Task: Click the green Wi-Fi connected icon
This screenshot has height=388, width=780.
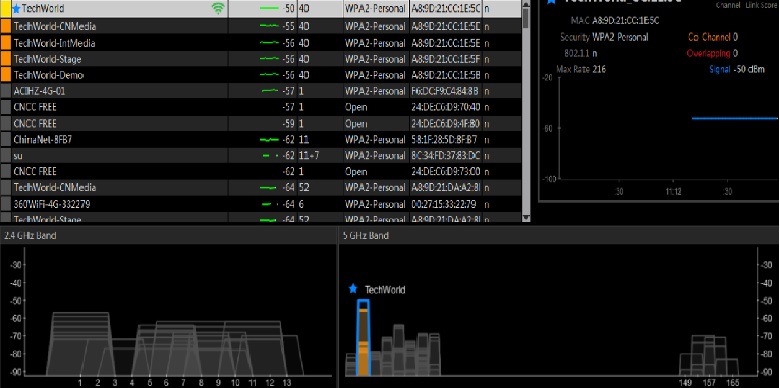Action: pos(218,8)
